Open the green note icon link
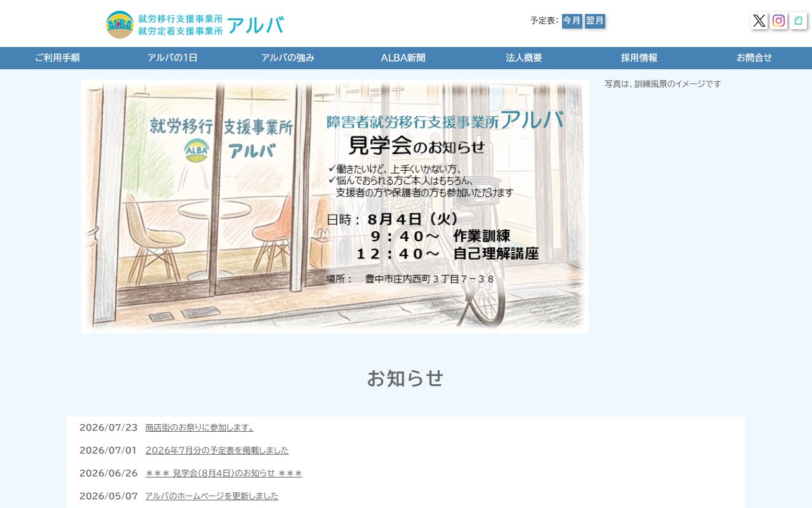This screenshot has height=508, width=812. [x=799, y=20]
